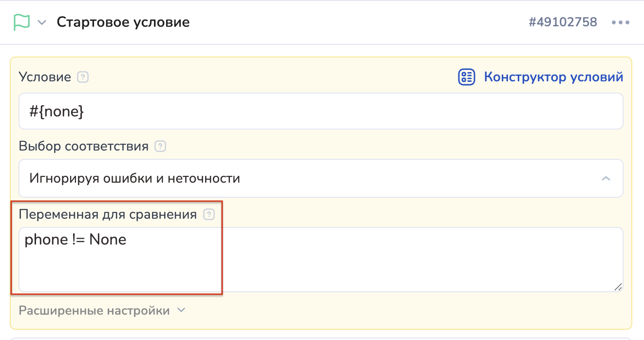Click the chevron arrow in the matching dropdown
644x340 pixels.
[x=606, y=178]
